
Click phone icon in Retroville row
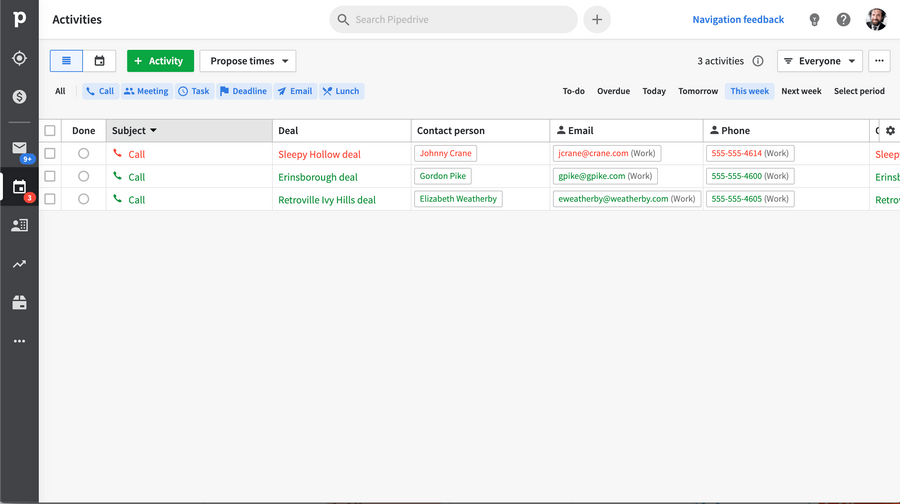point(118,199)
